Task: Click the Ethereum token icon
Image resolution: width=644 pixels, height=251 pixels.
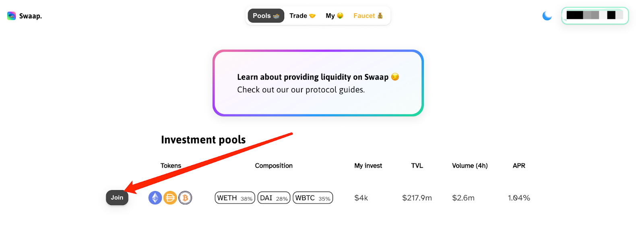Action: pos(155,198)
